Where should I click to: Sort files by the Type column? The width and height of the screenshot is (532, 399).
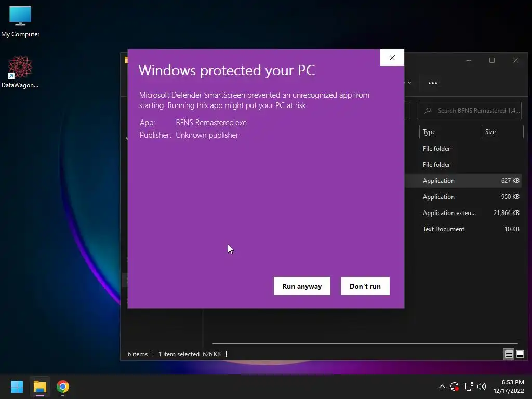coord(450,132)
